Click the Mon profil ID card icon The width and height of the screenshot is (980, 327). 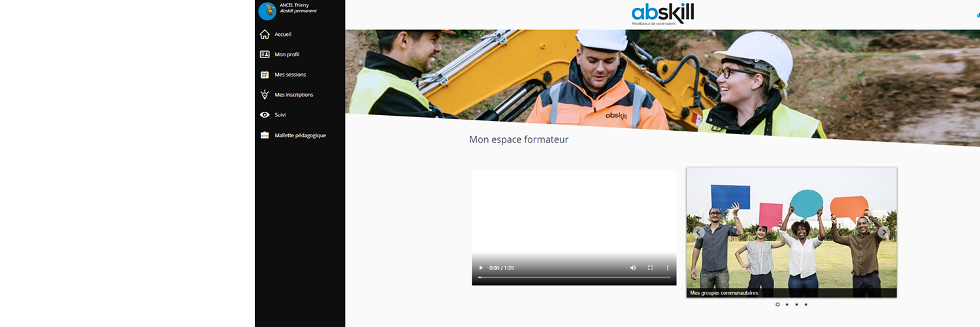click(x=265, y=55)
